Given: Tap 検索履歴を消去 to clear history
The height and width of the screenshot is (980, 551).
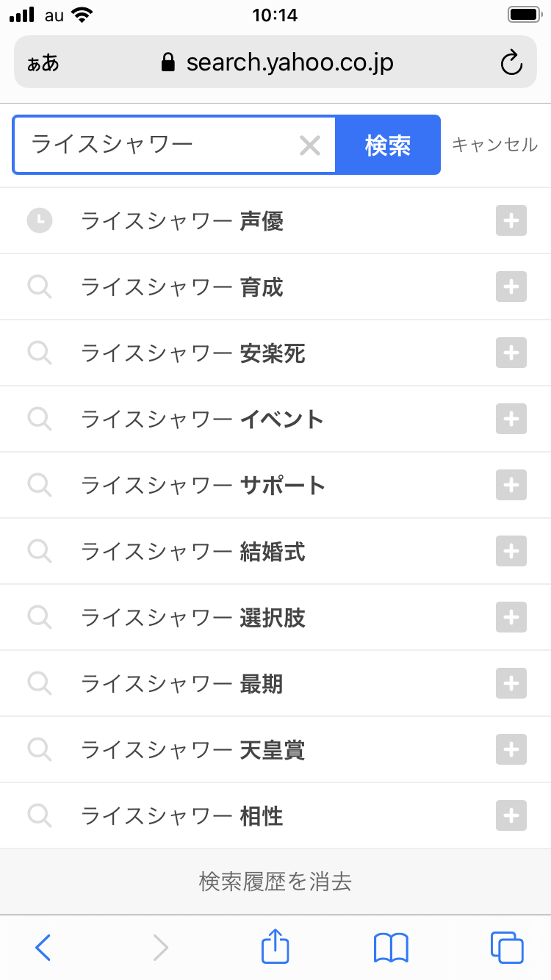Looking at the screenshot, I should point(275,881).
